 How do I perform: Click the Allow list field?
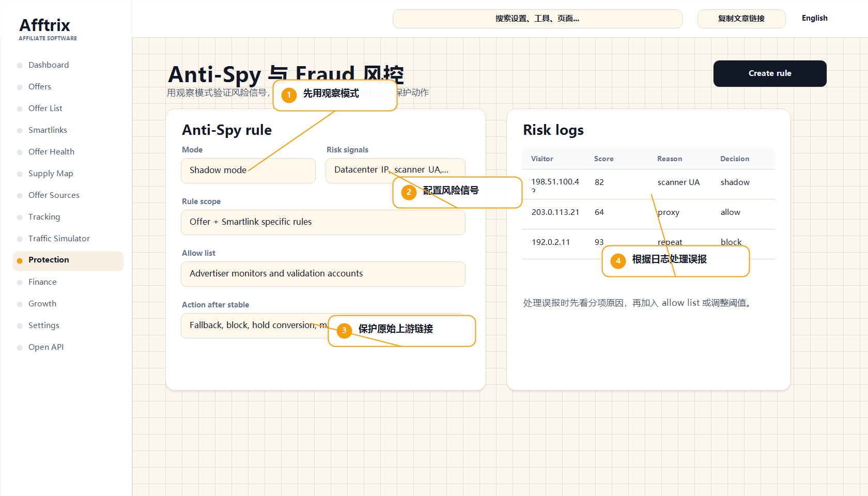pos(323,274)
